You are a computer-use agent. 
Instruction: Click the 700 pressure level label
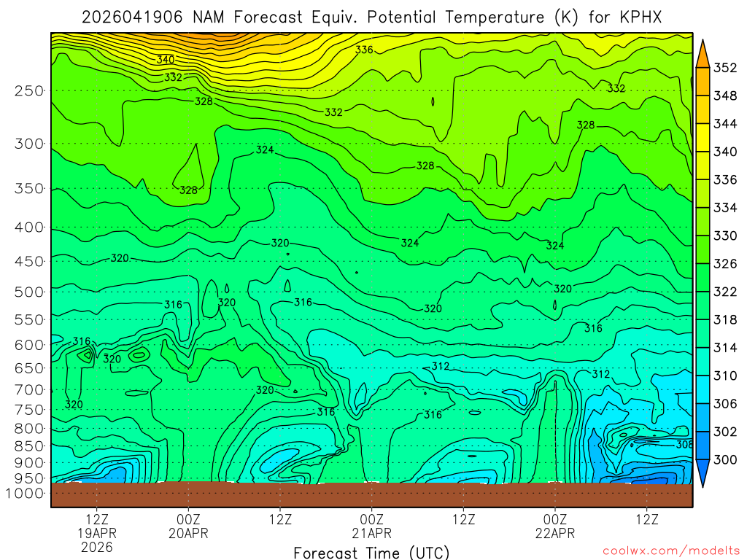click(28, 390)
